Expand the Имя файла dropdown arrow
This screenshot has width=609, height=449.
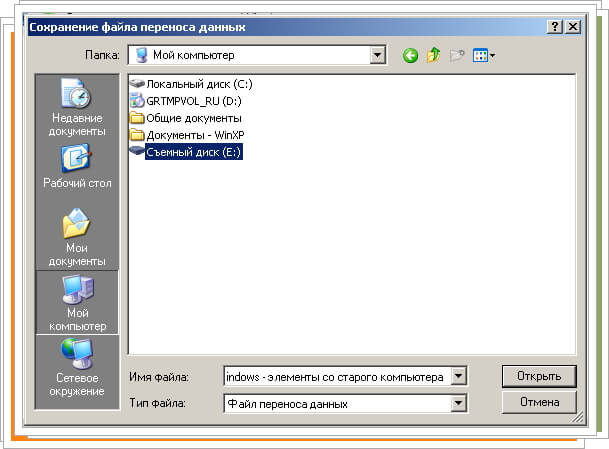(458, 377)
